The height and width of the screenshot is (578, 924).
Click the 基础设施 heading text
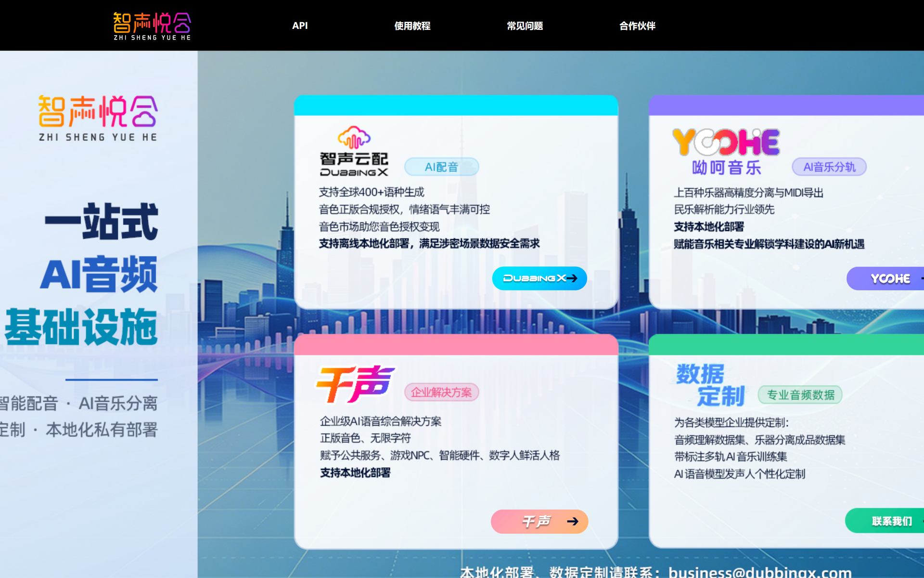(81, 327)
